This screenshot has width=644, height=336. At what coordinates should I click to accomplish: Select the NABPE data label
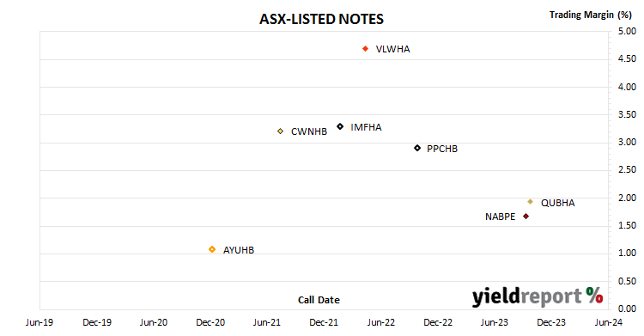pyautogui.click(x=500, y=217)
